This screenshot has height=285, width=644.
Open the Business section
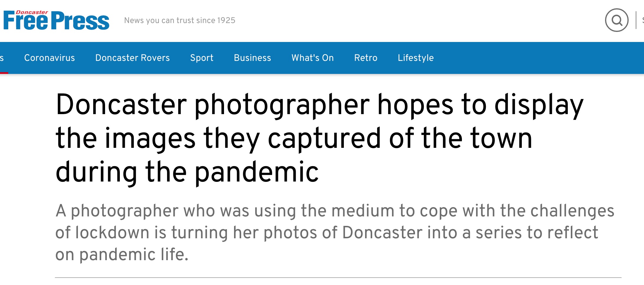(x=252, y=58)
